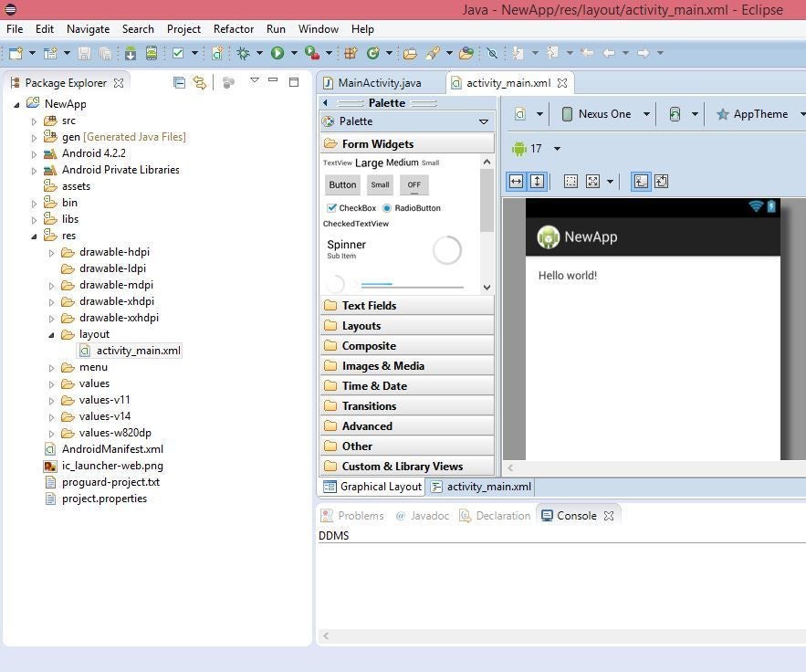Toggle expand-to-fill screen height in layout toolbar
The image size is (806, 672).
[537, 181]
